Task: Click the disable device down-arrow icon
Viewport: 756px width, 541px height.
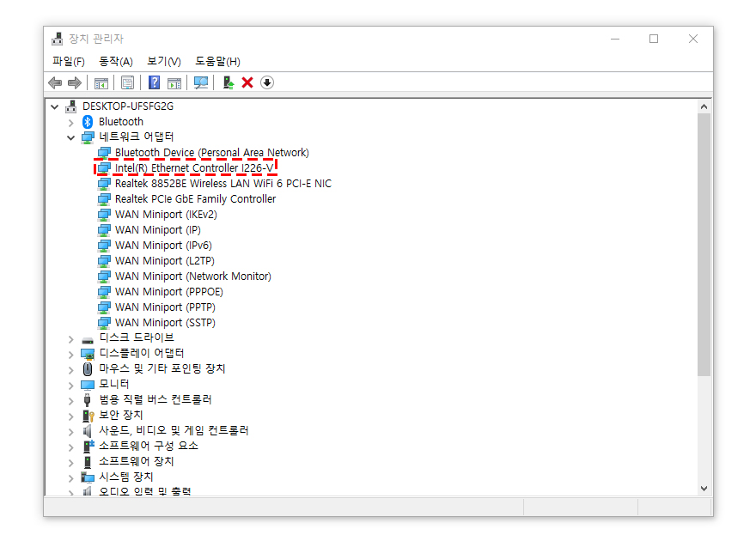Action: point(267,82)
